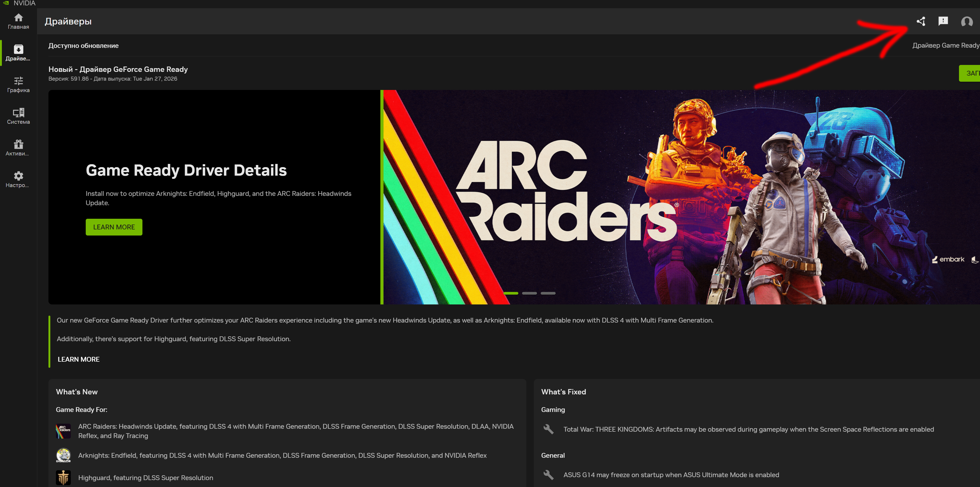Open the Настройки gear section

tap(18, 179)
